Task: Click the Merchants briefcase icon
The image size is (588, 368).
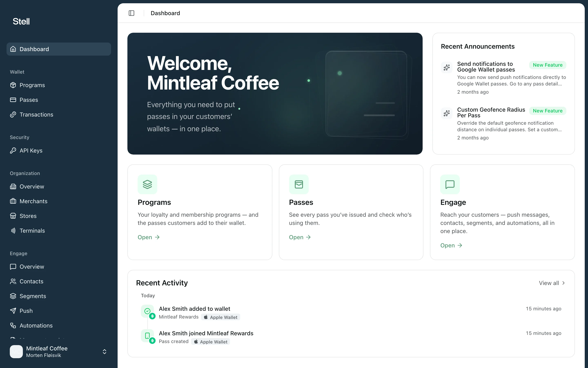Action: [13, 201]
